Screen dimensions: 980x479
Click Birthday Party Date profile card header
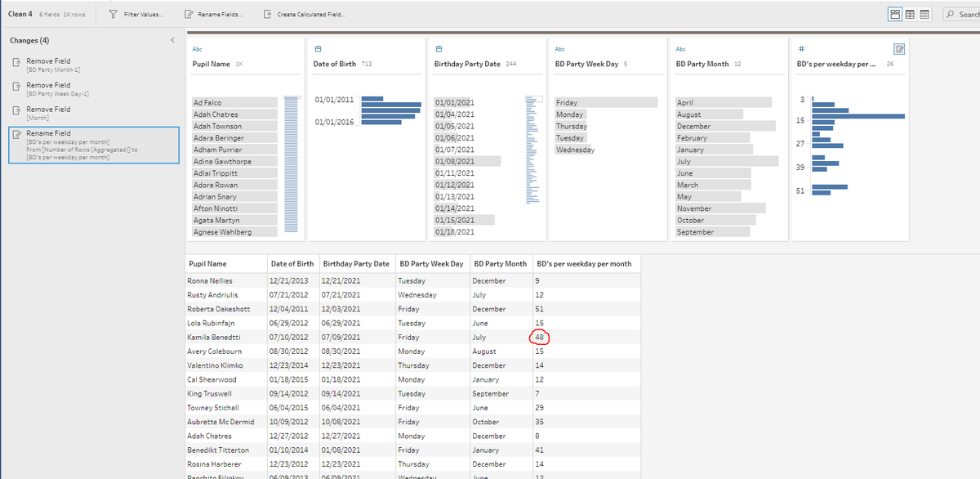[467, 64]
